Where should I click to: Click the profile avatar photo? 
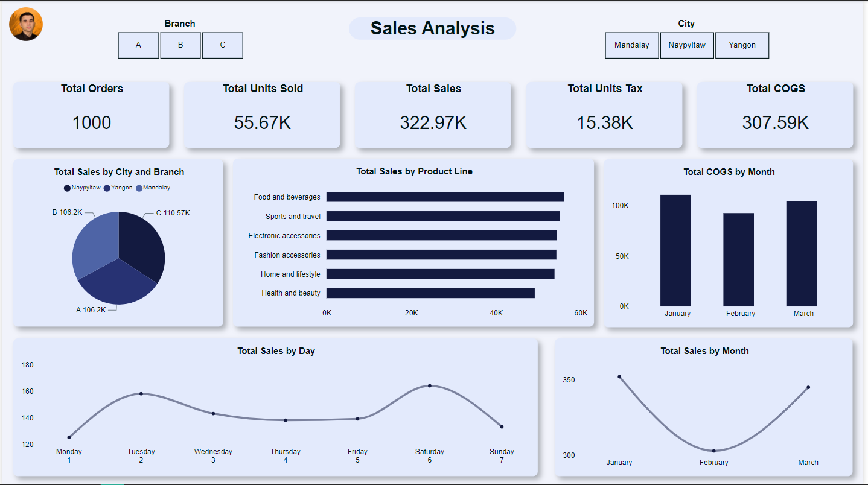coord(26,25)
